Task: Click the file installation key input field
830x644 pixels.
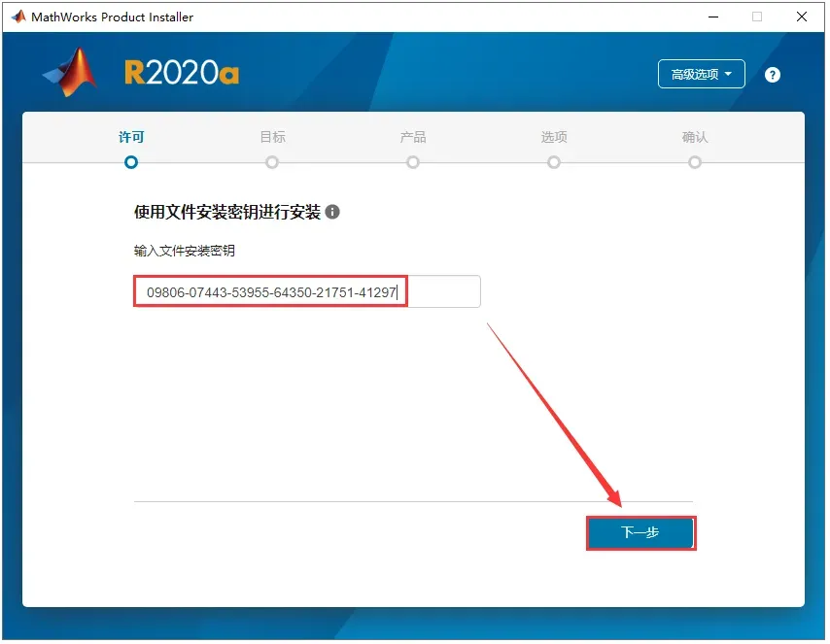Action: pyautogui.click(x=307, y=291)
